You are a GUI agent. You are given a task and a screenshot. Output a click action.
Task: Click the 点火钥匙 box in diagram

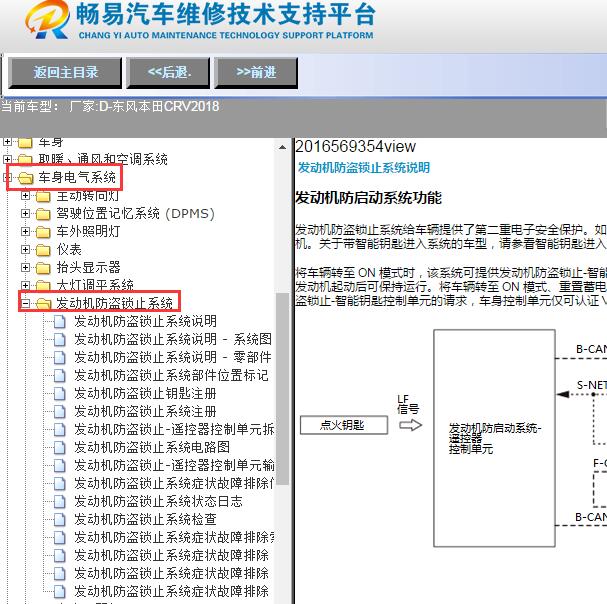coord(344,425)
